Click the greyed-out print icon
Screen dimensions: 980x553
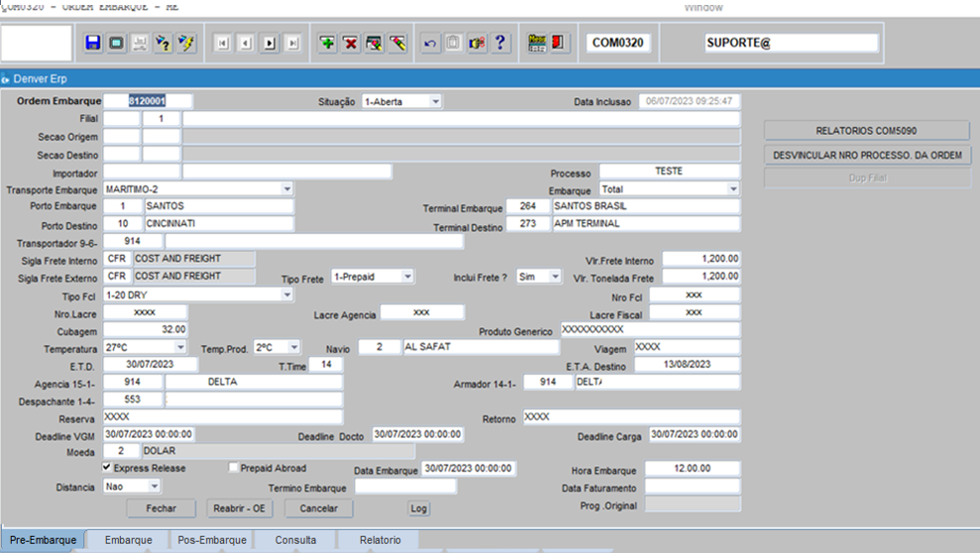click(140, 44)
